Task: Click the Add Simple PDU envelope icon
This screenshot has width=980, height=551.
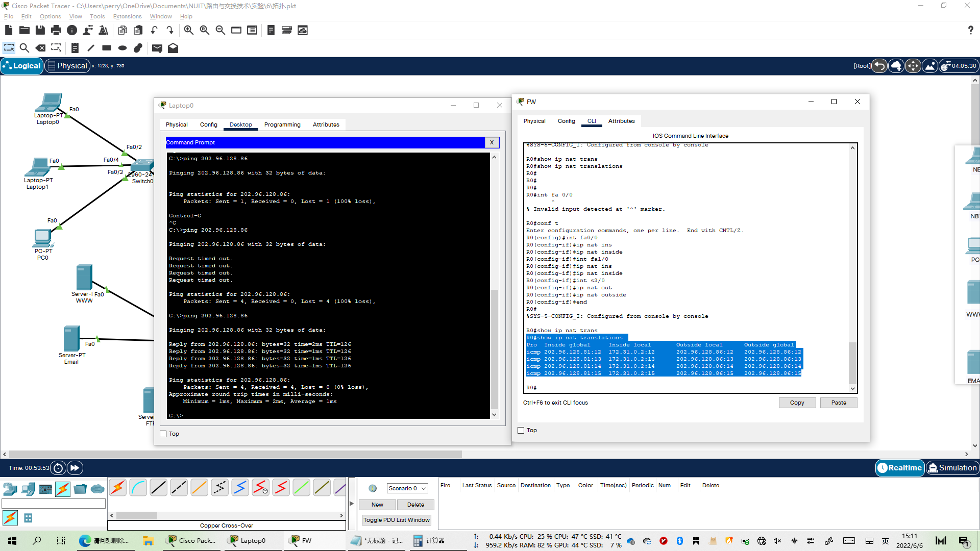Action: (157, 48)
